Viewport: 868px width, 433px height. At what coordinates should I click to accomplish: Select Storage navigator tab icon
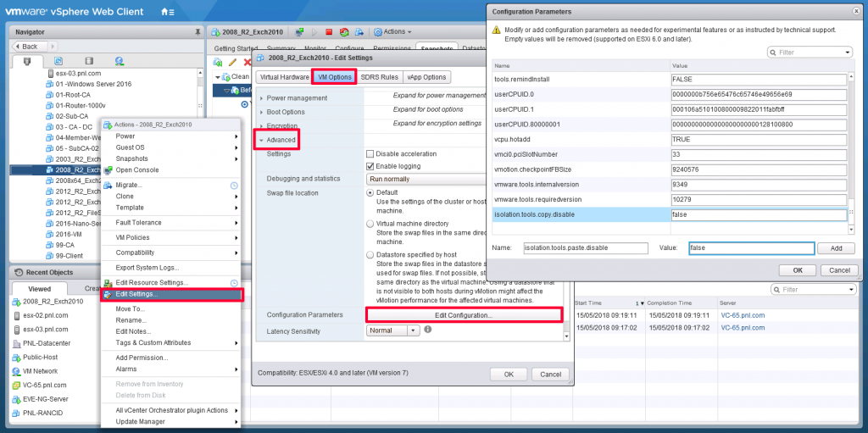coord(88,61)
